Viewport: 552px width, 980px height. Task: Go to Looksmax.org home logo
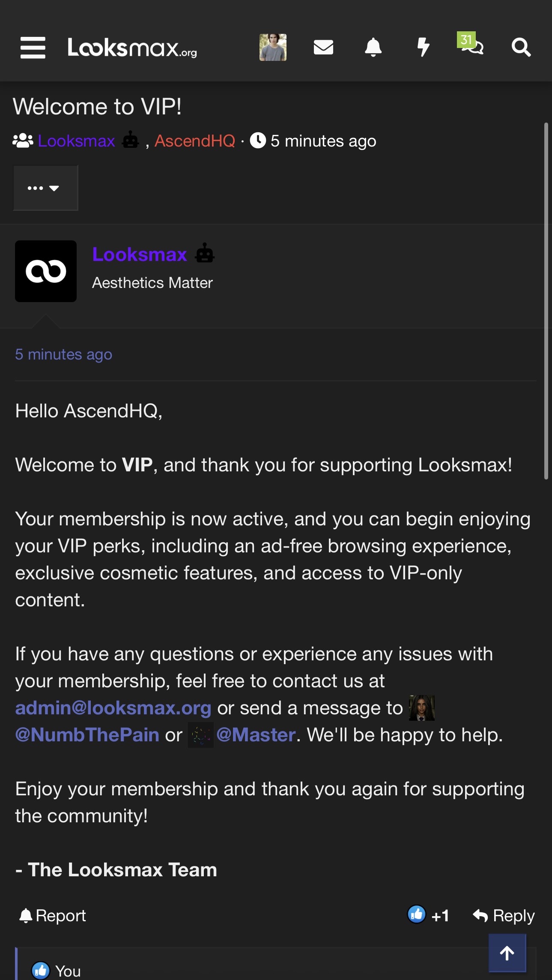click(x=132, y=48)
